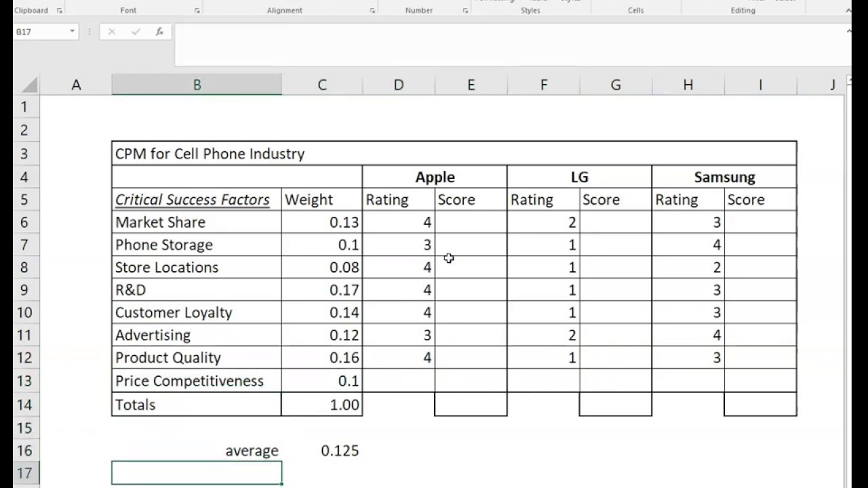Click the formula bar Cancel X icon

click(x=112, y=32)
